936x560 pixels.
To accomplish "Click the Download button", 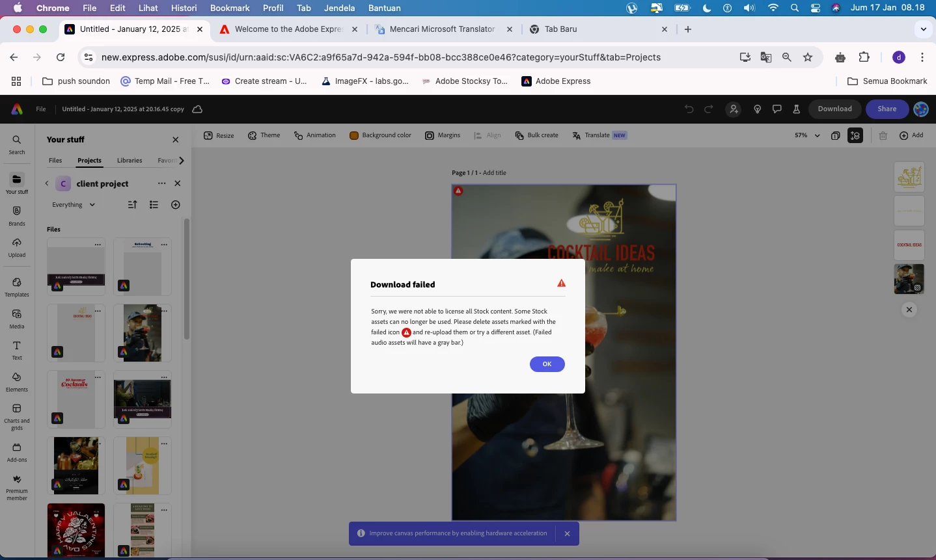I will [834, 109].
